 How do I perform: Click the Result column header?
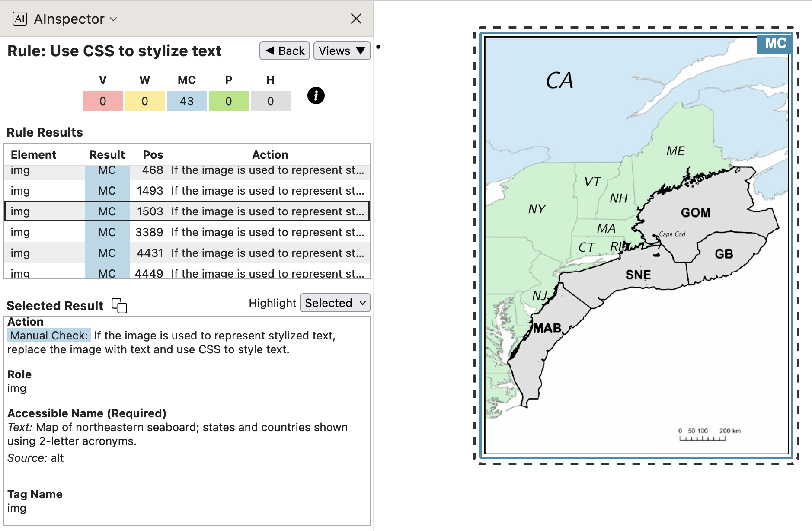(x=107, y=155)
